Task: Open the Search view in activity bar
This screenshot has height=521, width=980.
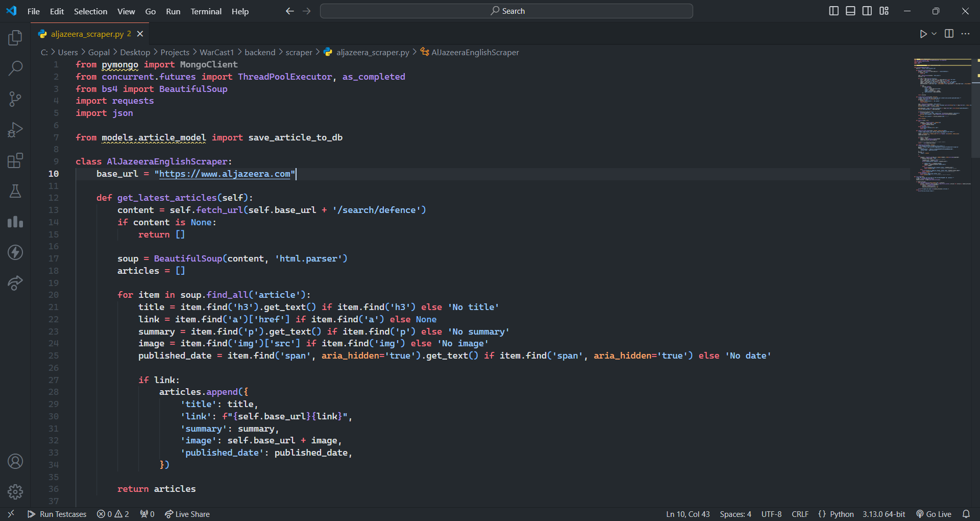Action: pyautogui.click(x=15, y=68)
